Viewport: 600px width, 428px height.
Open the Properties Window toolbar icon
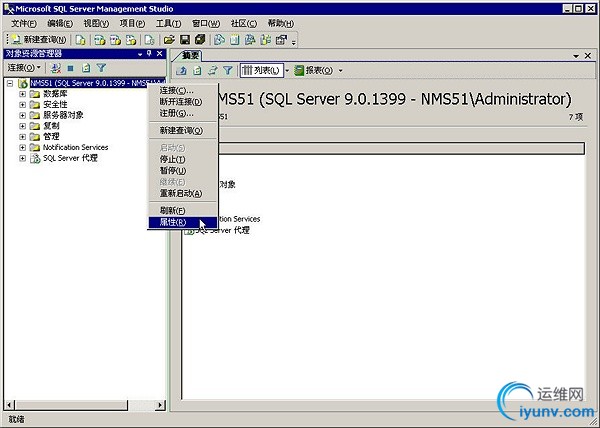[x=281, y=39]
